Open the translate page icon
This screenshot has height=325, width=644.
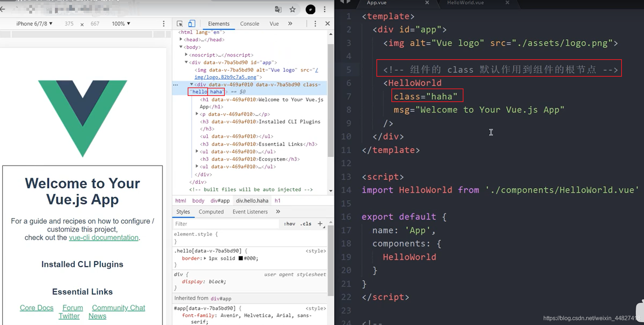pos(278,9)
